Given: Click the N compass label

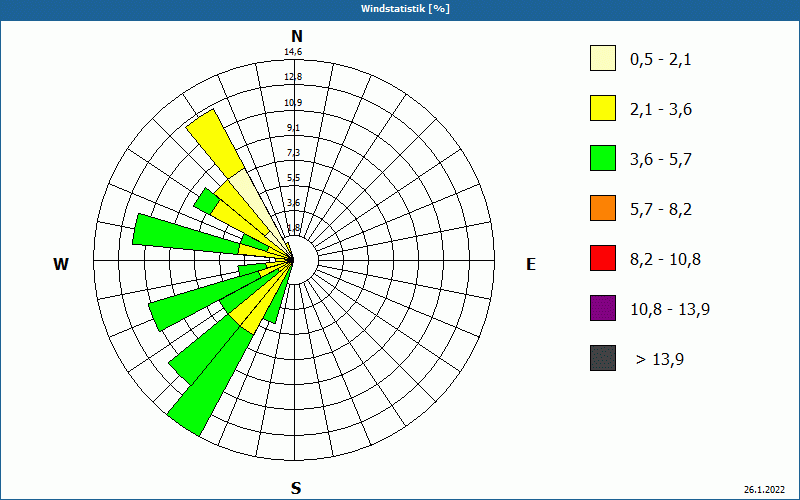Looking at the screenshot, I should point(296,36).
